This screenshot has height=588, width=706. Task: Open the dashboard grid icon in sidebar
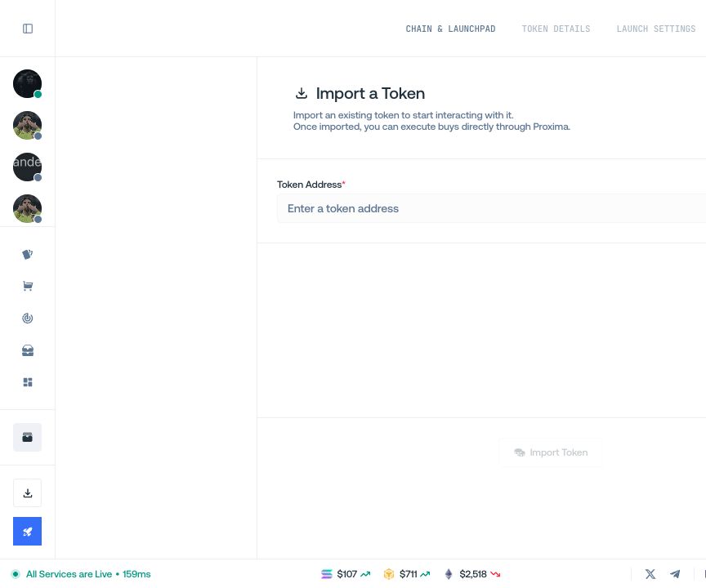point(28,382)
